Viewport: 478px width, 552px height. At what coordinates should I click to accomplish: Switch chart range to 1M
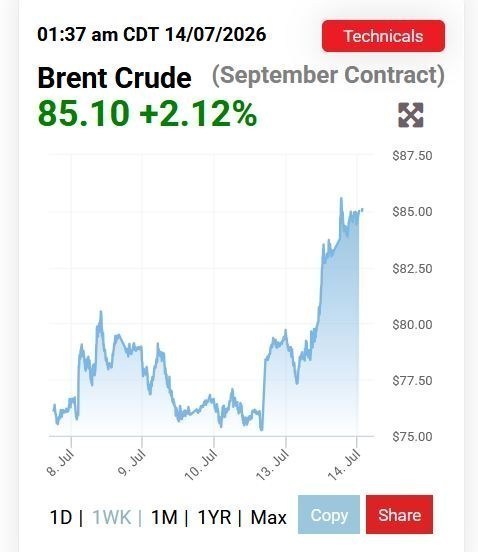pos(164,517)
